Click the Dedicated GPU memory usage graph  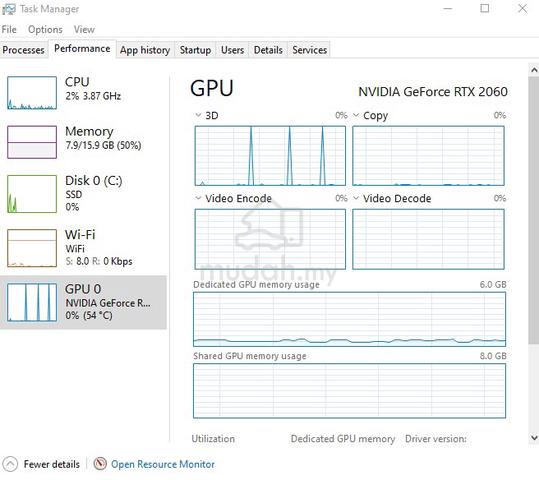(350, 319)
